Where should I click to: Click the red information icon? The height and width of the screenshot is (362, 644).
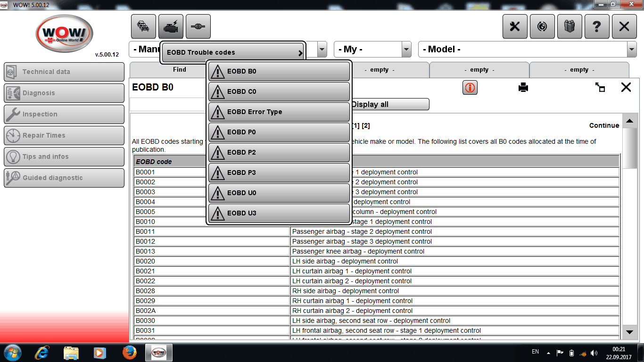(x=470, y=87)
